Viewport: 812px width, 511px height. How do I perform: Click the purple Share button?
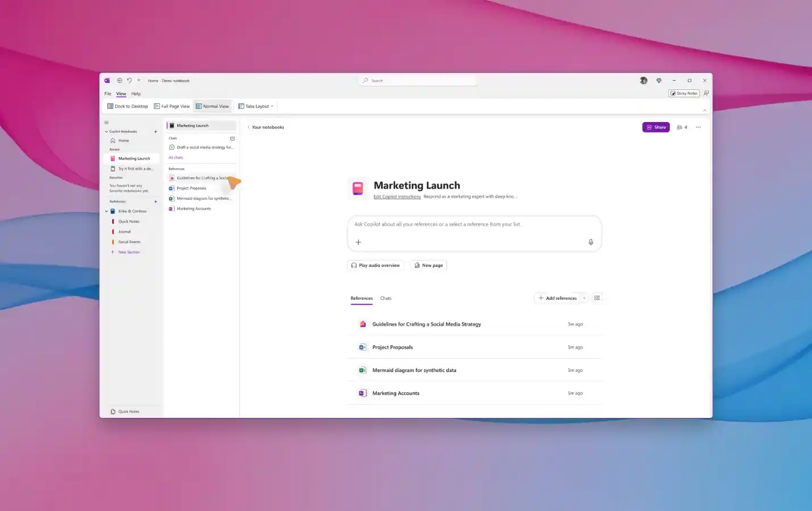pyautogui.click(x=656, y=127)
